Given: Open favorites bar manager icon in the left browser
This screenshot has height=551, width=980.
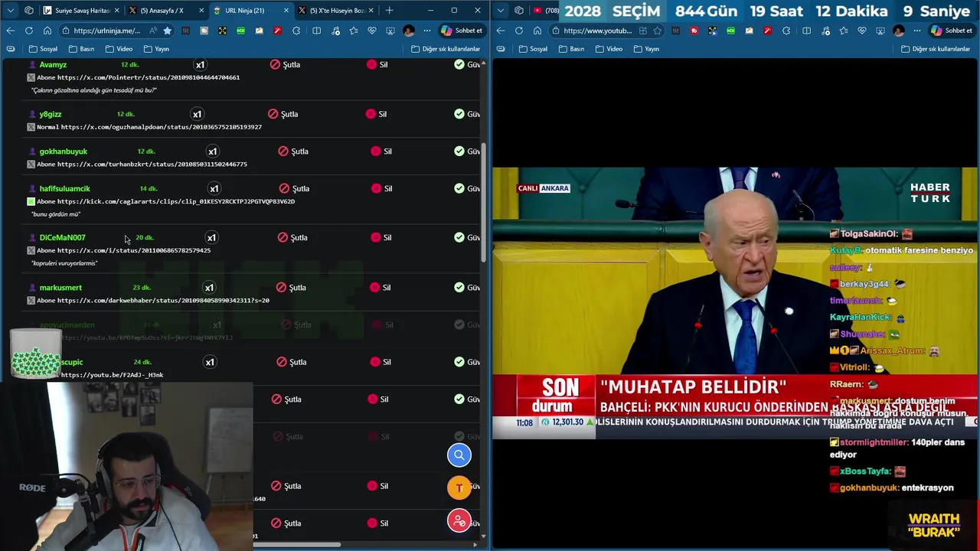Looking at the screenshot, I should point(10,49).
